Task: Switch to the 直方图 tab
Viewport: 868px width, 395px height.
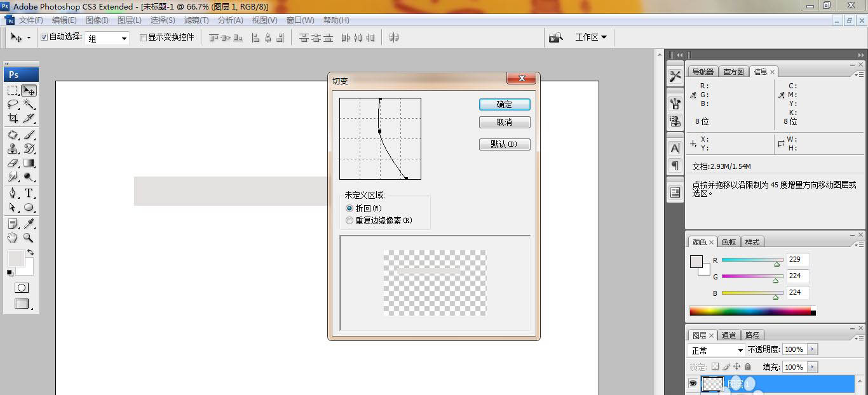Action: point(733,72)
